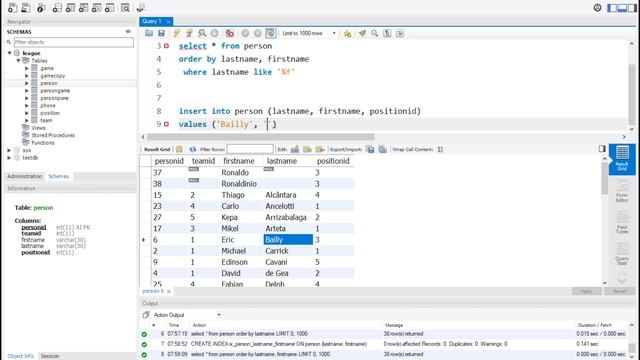
Task: Refresh result grid data icon
Action: pyautogui.click(x=193, y=149)
